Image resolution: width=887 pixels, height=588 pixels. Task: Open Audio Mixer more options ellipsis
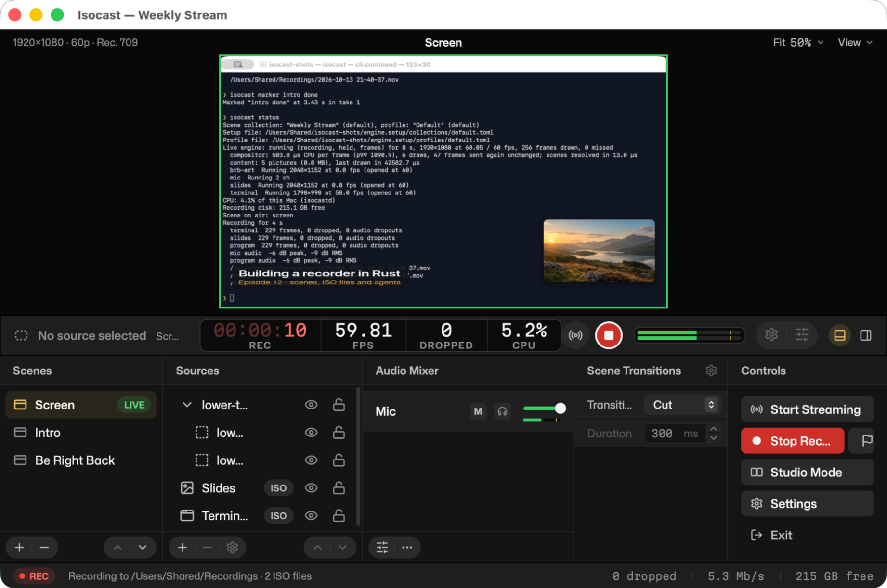[407, 548]
